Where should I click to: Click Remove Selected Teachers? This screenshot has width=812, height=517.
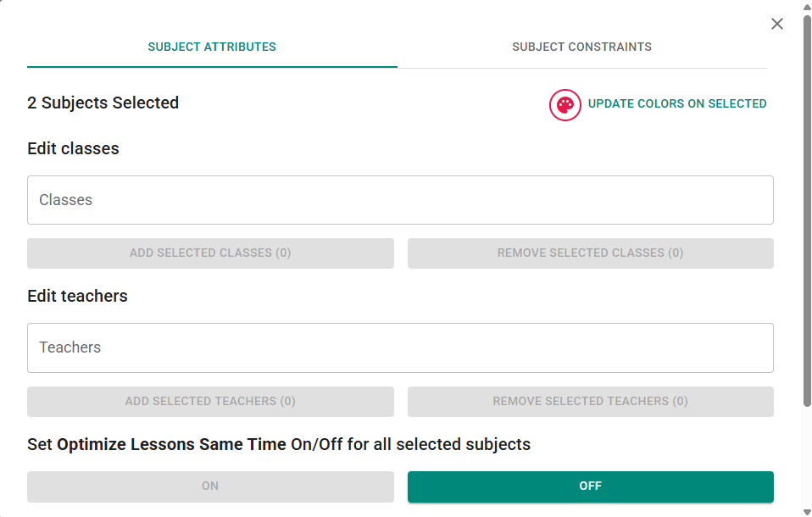[x=590, y=401]
